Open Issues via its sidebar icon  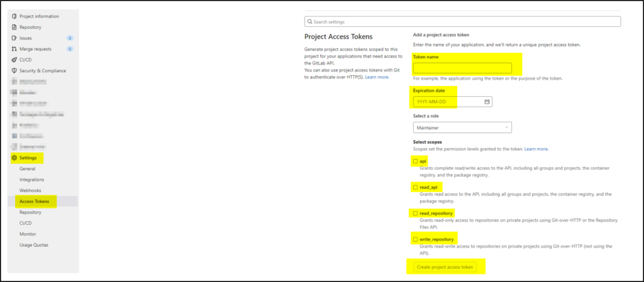pos(14,38)
